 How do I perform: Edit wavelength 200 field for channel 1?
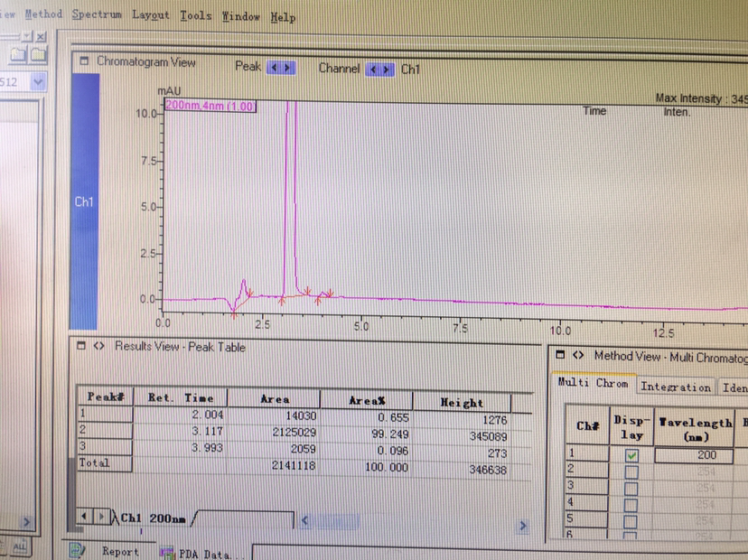(x=694, y=455)
